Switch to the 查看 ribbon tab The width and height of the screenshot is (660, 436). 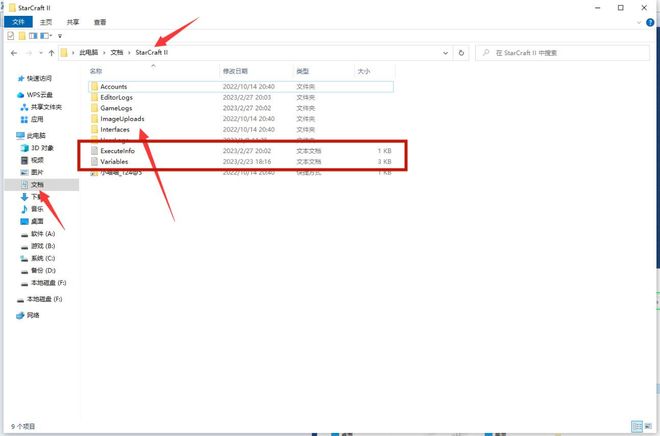point(100,21)
